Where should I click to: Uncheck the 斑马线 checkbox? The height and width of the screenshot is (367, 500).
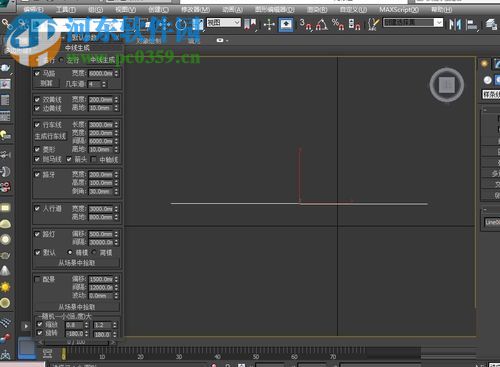point(37,159)
